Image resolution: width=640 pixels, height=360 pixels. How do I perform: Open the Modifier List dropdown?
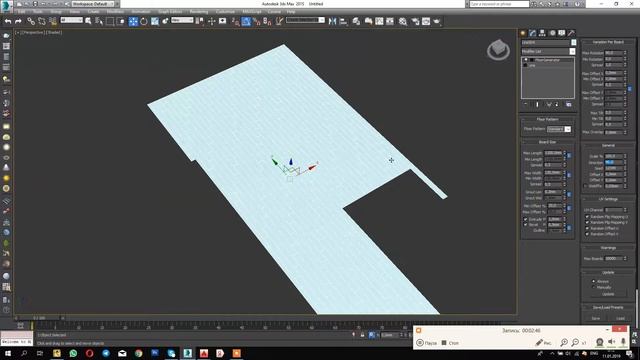click(x=548, y=51)
